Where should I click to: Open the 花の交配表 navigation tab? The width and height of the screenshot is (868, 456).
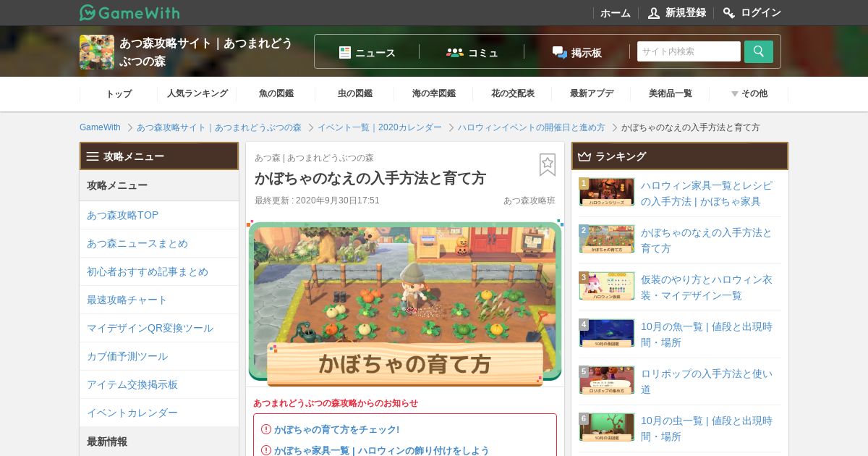pyautogui.click(x=513, y=93)
